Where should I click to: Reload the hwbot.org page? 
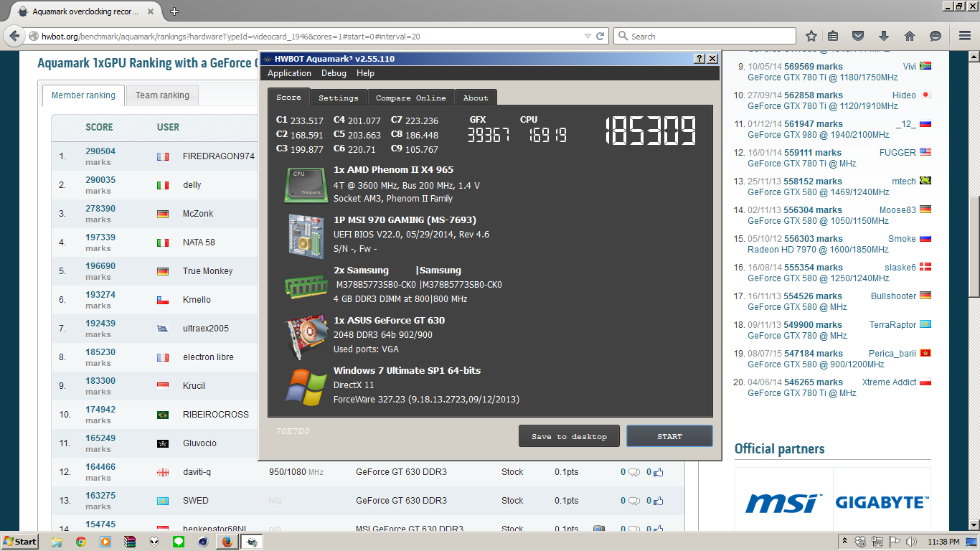[x=600, y=36]
